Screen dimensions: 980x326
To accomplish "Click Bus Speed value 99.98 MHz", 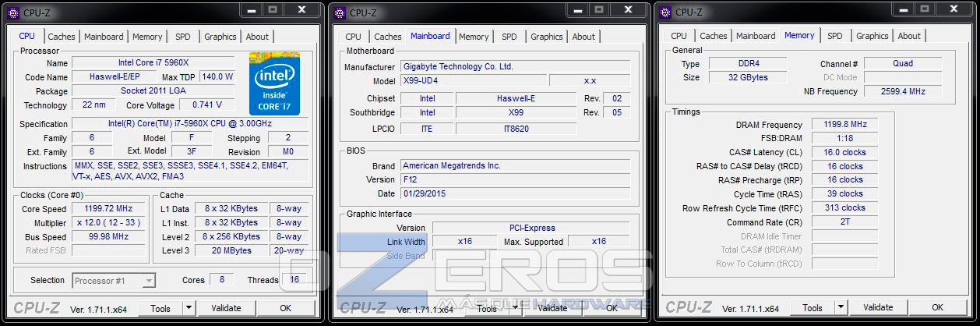I will 108,237.
